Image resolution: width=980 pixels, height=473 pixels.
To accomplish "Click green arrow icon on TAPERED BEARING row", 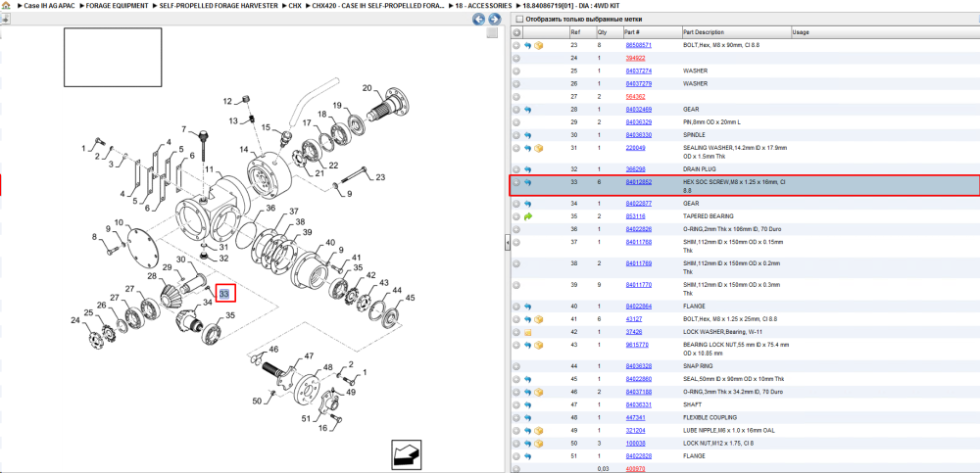I will [527, 216].
